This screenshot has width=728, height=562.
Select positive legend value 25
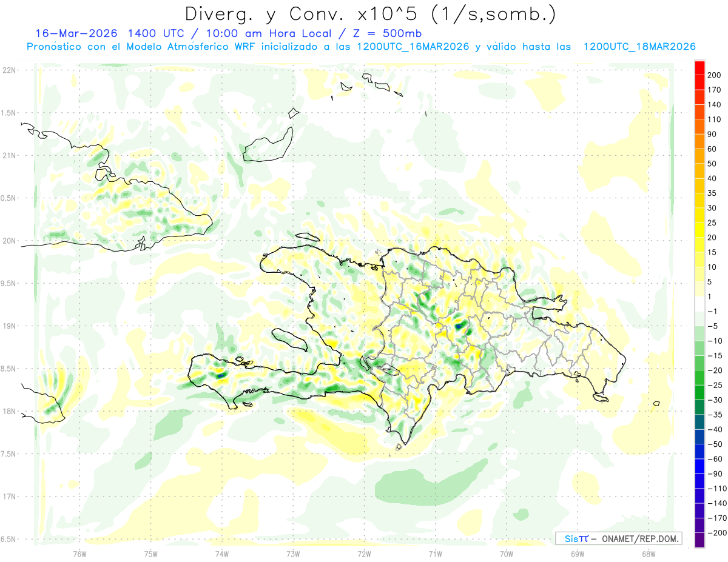click(x=713, y=223)
